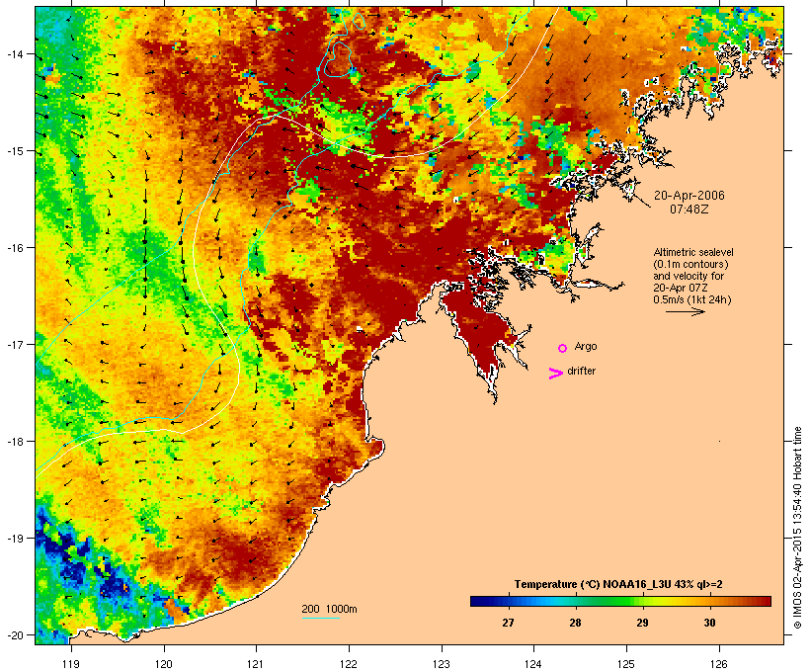The image size is (810, 672).
Task: Click the colorbar value 30
Action: pos(709,623)
